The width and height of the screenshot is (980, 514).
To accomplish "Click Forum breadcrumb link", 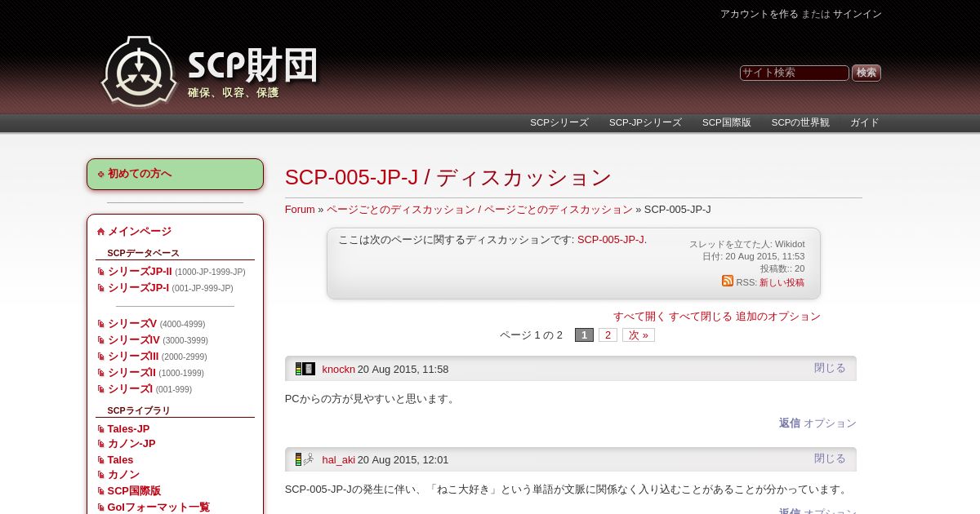I will coord(300,210).
